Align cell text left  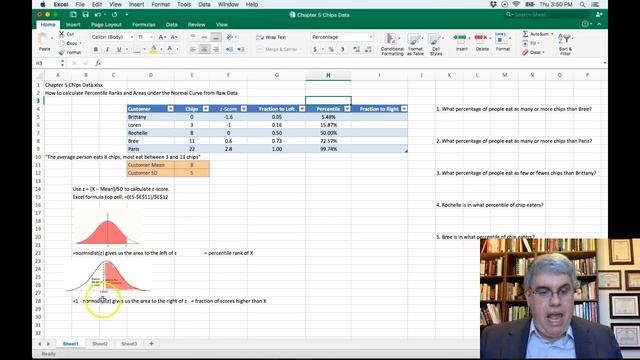(x=193, y=49)
